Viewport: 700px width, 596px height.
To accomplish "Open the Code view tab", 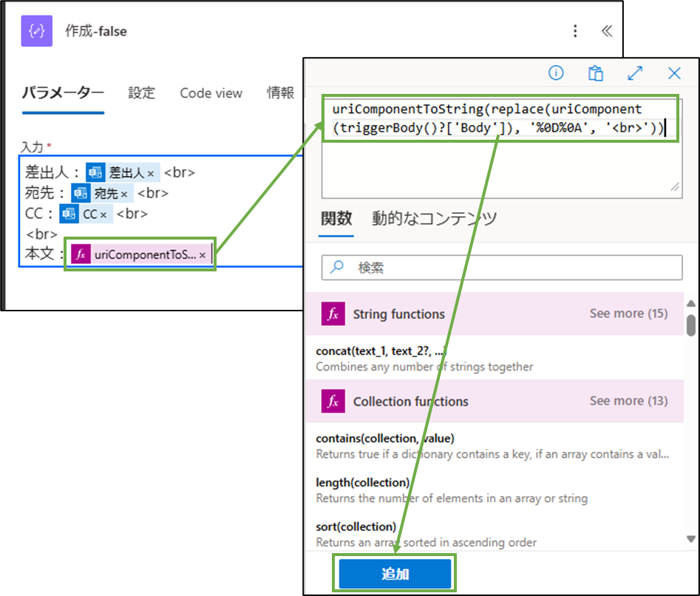I will pyautogui.click(x=211, y=93).
